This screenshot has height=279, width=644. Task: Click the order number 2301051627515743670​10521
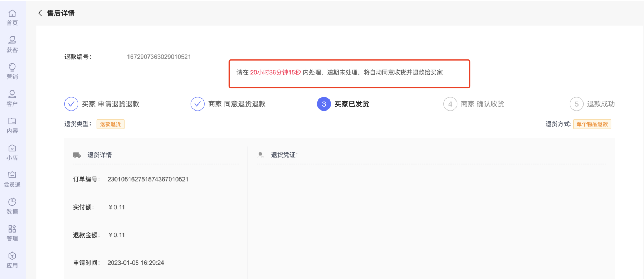point(148,179)
